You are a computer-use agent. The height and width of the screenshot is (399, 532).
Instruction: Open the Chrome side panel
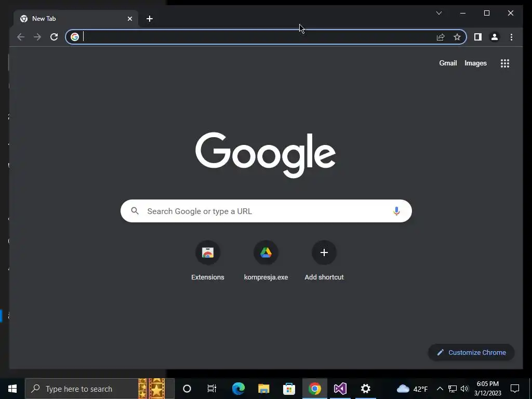[x=478, y=37]
